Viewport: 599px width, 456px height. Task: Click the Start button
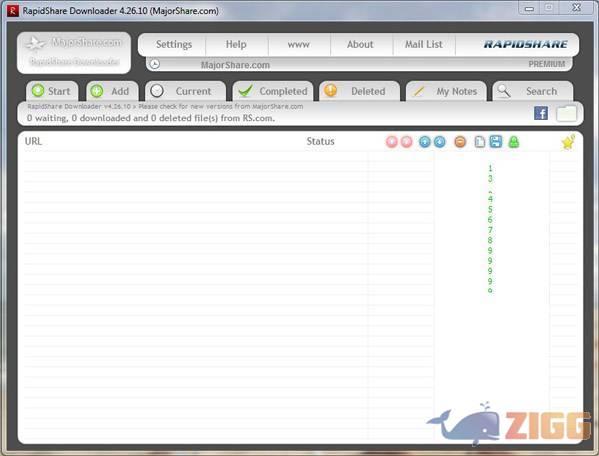(x=52, y=91)
